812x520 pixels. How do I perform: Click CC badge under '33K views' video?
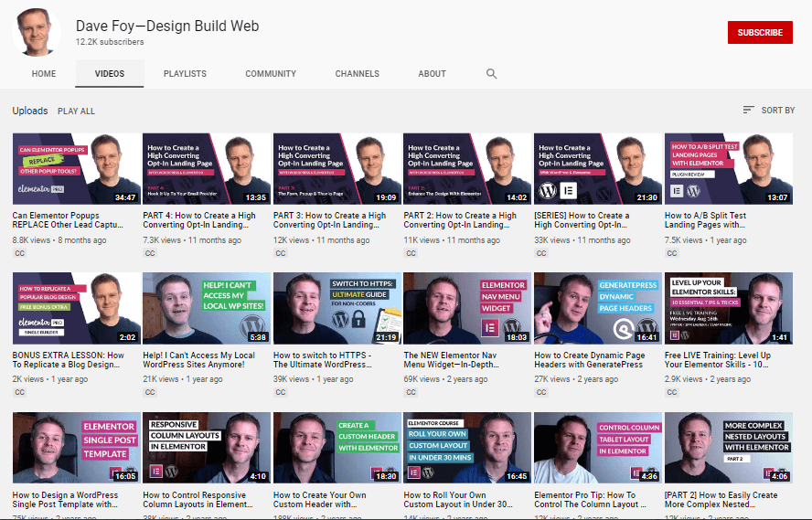[x=541, y=253]
